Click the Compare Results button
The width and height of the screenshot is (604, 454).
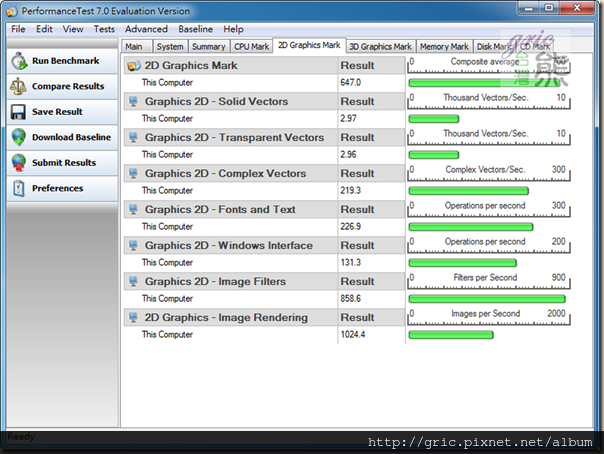[x=62, y=87]
